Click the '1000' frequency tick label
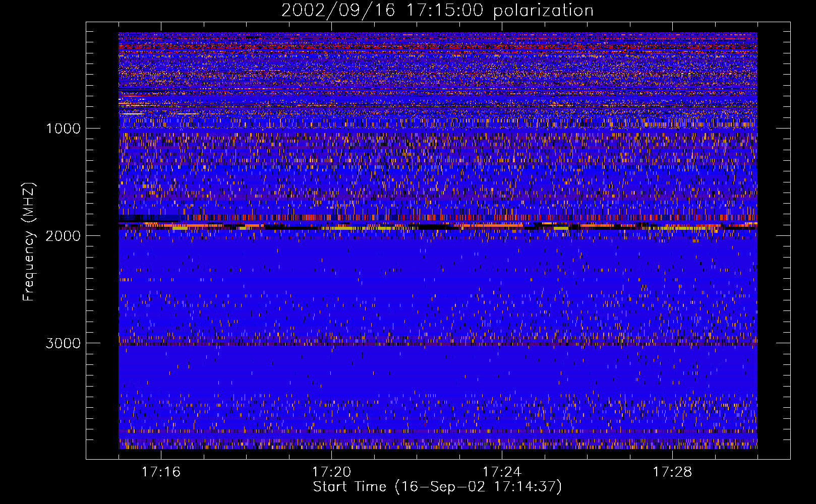Screen dimensions: 816x504 tap(63, 129)
